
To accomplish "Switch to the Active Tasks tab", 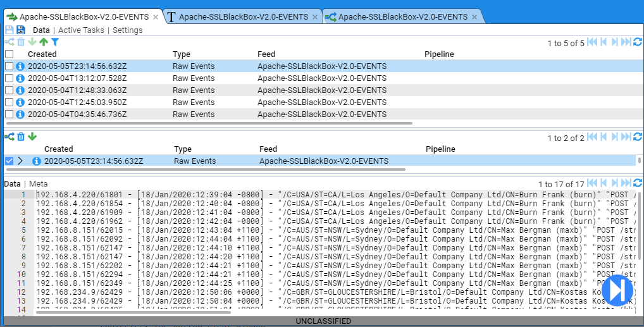I will [x=81, y=30].
